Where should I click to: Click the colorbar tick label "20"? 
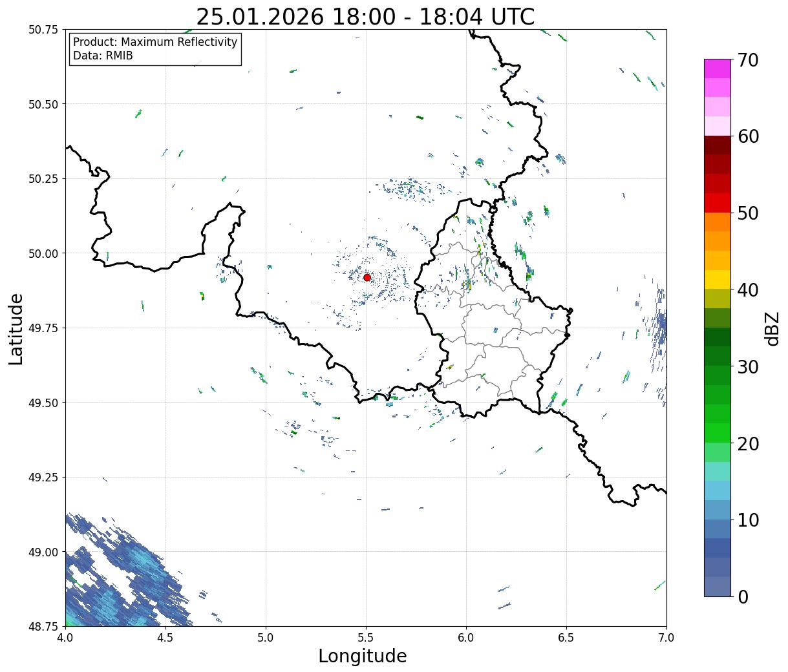click(748, 444)
